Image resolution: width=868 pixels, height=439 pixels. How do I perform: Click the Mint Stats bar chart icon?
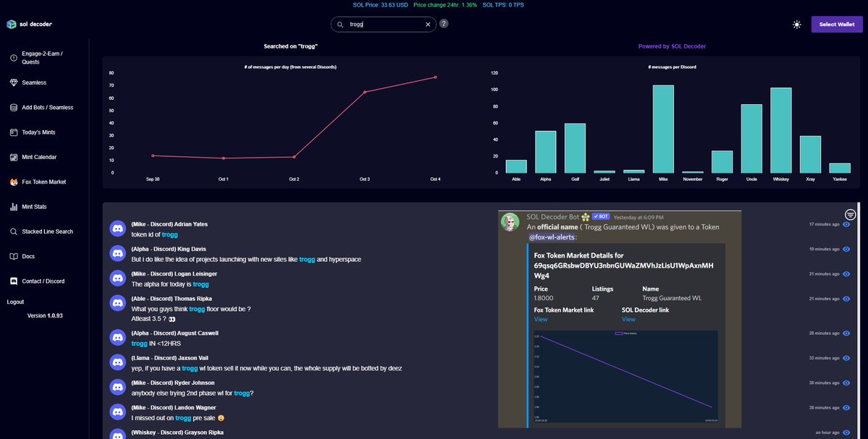click(14, 207)
